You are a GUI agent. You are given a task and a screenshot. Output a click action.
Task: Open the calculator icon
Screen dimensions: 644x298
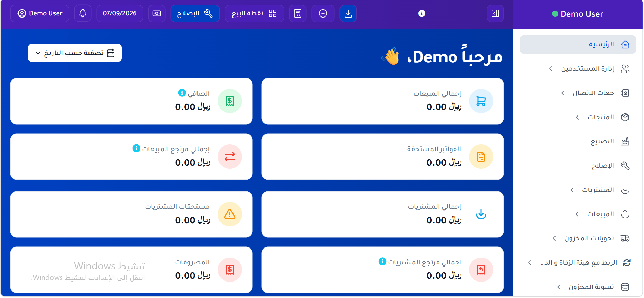click(298, 13)
